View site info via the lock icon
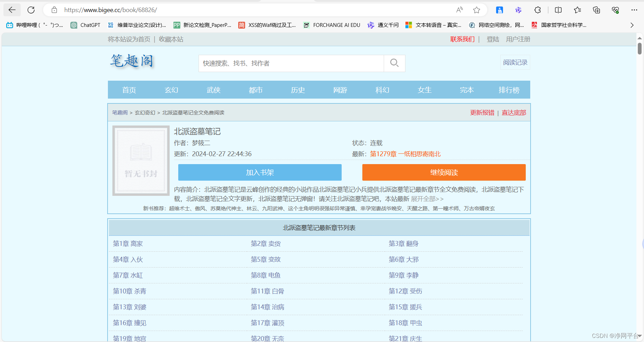 pos(54,10)
